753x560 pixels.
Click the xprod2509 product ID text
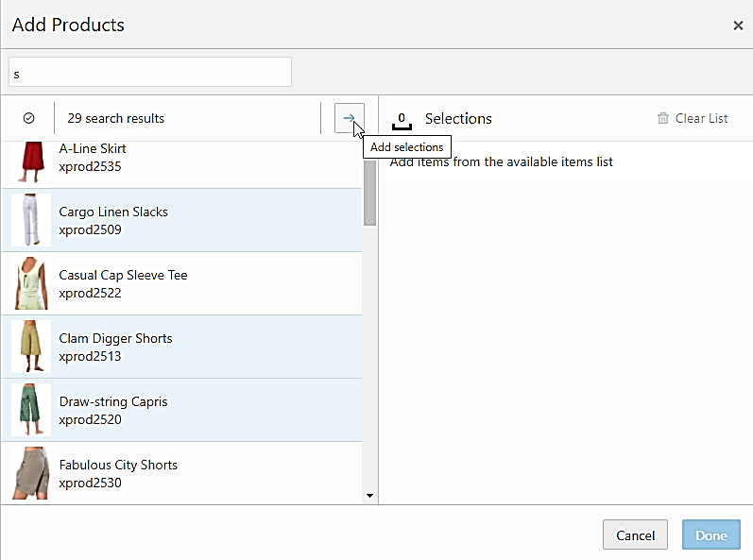(90, 229)
